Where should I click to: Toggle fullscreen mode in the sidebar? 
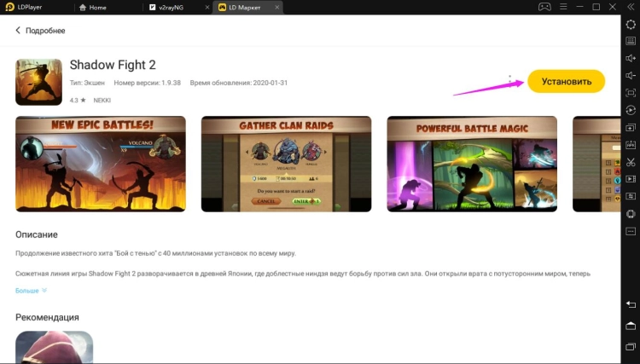point(631,93)
